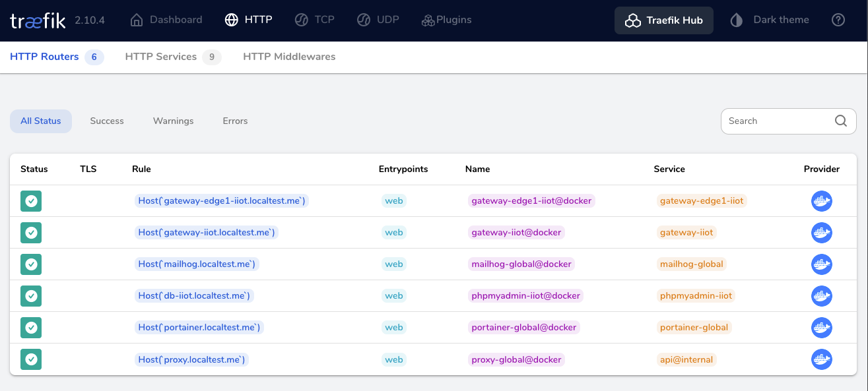Image resolution: width=868 pixels, height=391 pixels.
Task: Open the help question mark icon
Action: 838,20
